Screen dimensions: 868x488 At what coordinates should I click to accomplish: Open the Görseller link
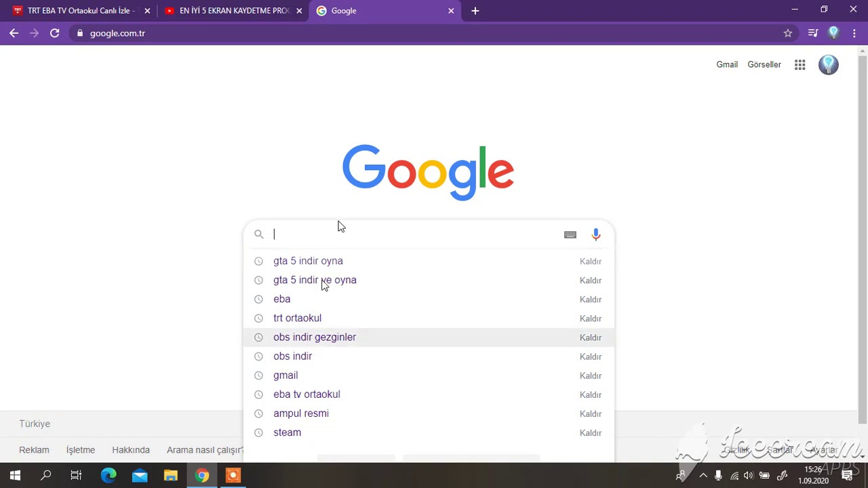(764, 64)
